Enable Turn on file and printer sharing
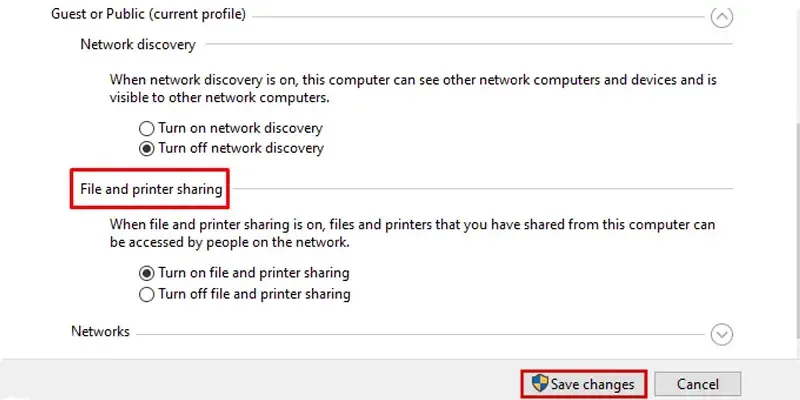 146,273
